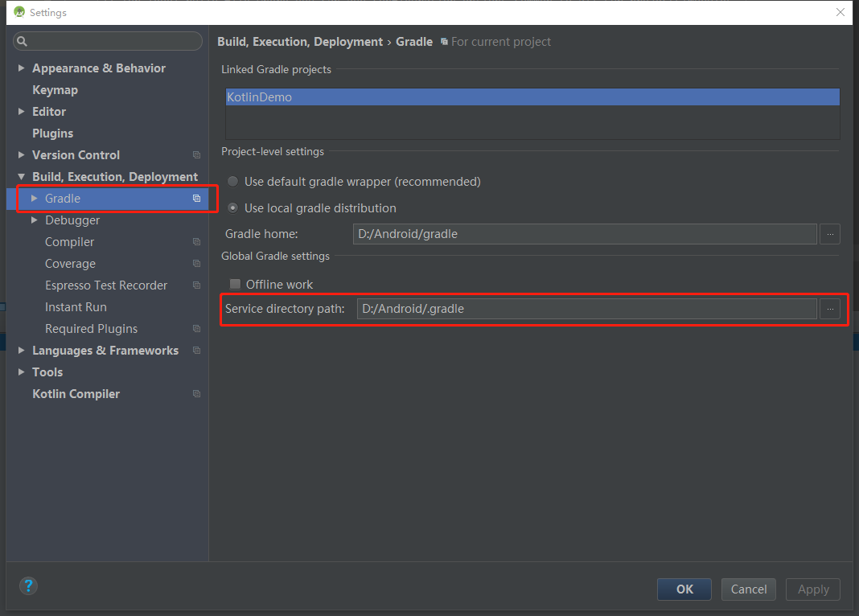Expand the Debugger tree node
The height and width of the screenshot is (616, 859).
(34, 220)
